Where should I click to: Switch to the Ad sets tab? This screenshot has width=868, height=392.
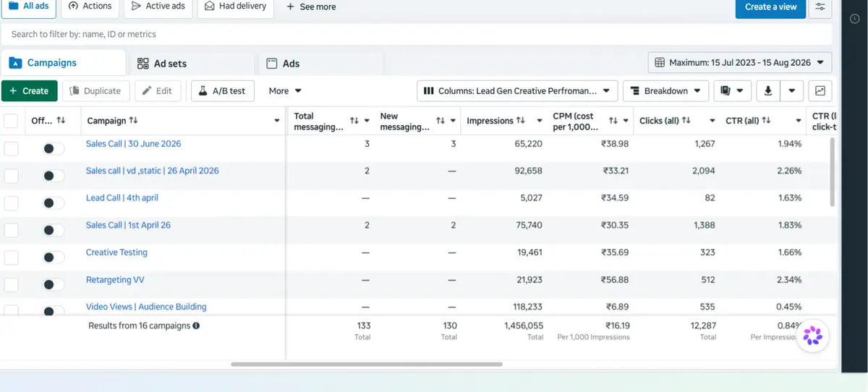(x=191, y=63)
